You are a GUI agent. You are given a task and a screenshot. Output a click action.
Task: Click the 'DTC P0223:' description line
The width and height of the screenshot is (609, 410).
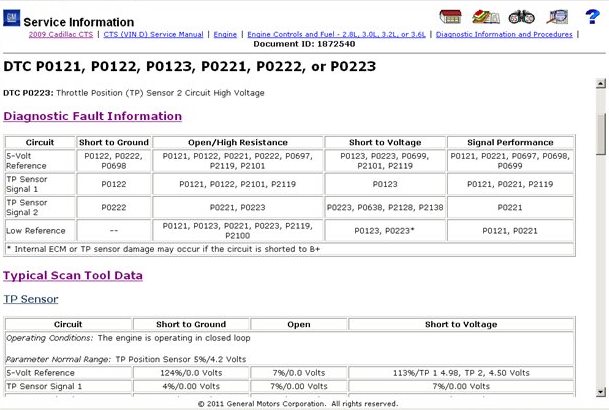(134, 93)
